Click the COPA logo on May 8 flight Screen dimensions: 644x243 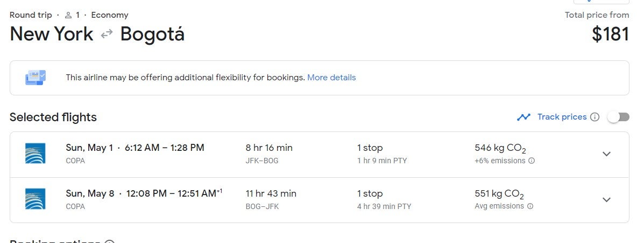pos(36,199)
